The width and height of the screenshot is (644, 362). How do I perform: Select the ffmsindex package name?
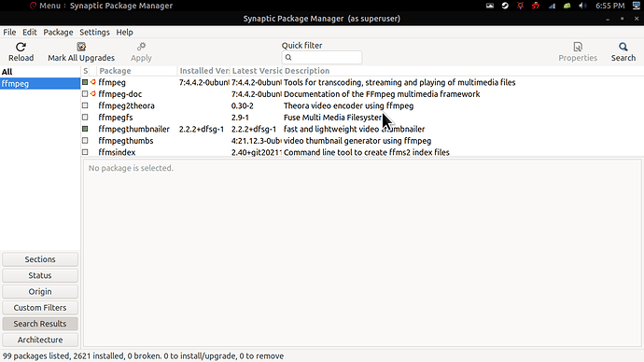tap(117, 152)
